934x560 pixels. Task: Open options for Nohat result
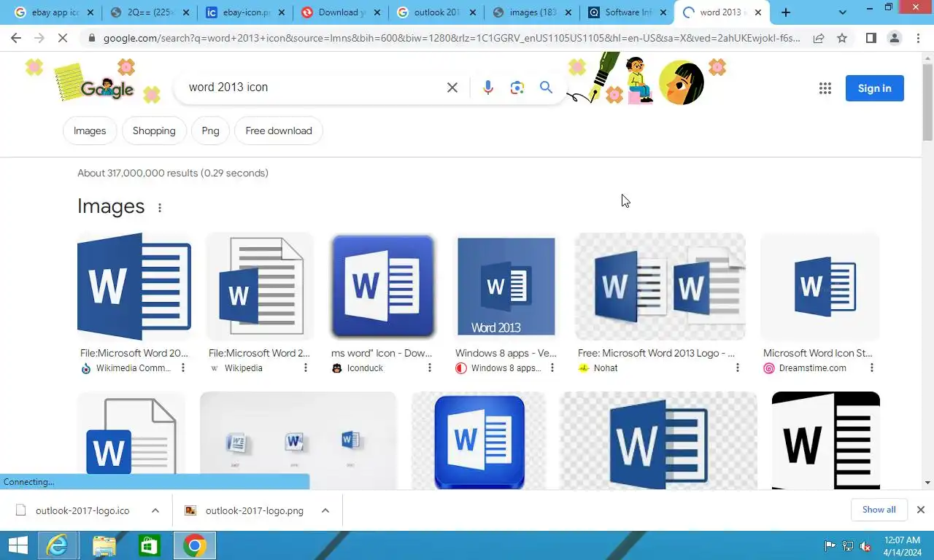[x=738, y=368]
